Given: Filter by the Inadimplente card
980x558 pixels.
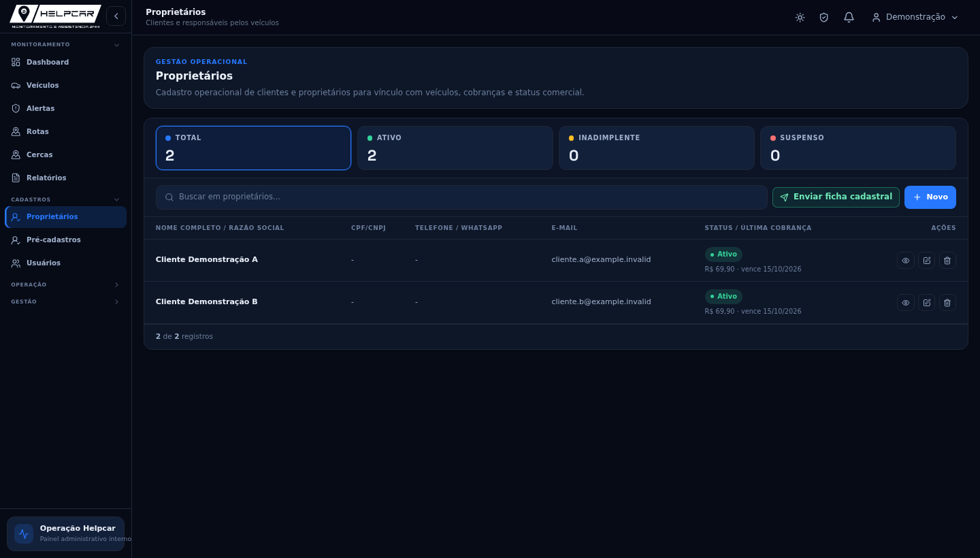Looking at the screenshot, I should (656, 148).
